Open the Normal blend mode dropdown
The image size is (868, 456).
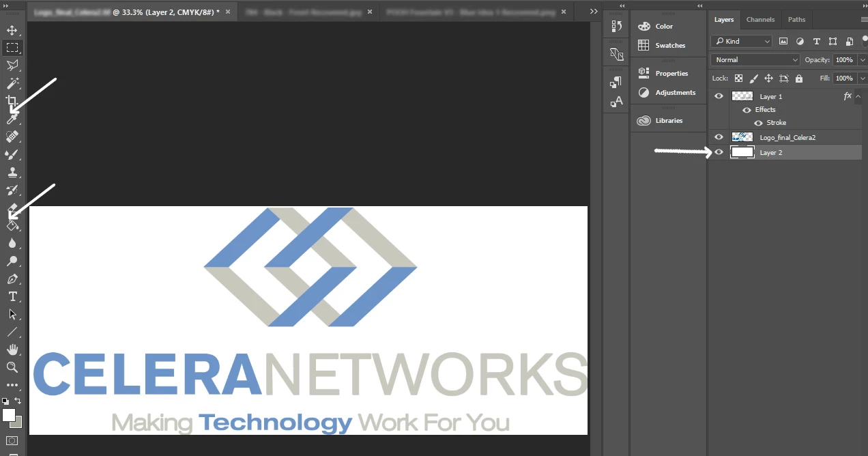[755, 60]
